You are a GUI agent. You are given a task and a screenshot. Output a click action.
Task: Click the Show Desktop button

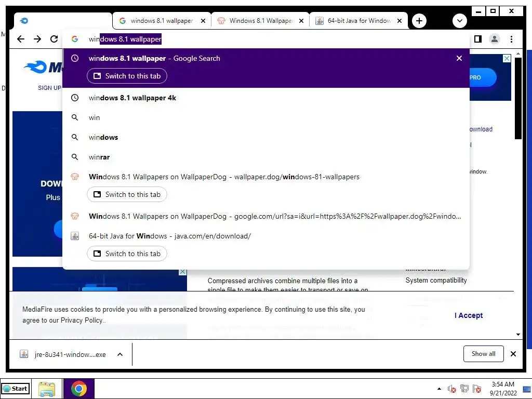click(527, 389)
